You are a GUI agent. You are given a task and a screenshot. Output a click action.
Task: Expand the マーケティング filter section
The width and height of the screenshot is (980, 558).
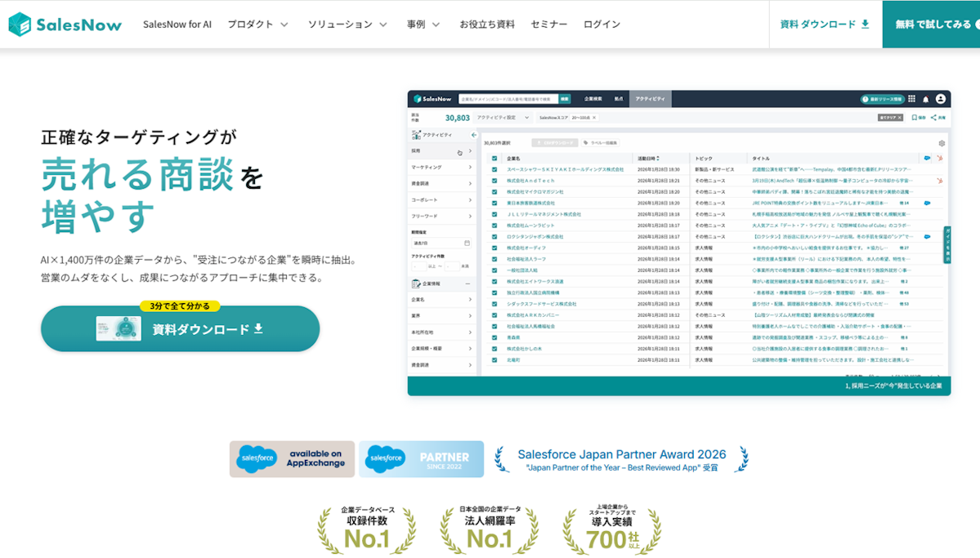click(x=442, y=167)
